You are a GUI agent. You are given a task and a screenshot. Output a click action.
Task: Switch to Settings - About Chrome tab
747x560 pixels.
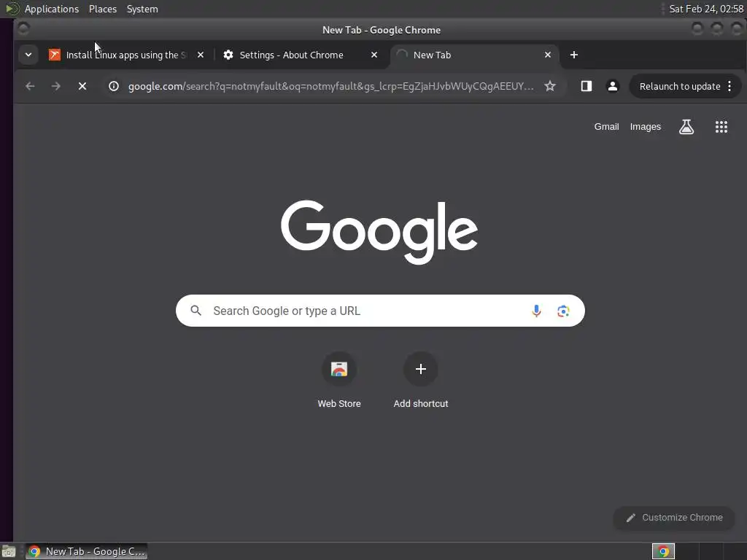(x=291, y=55)
